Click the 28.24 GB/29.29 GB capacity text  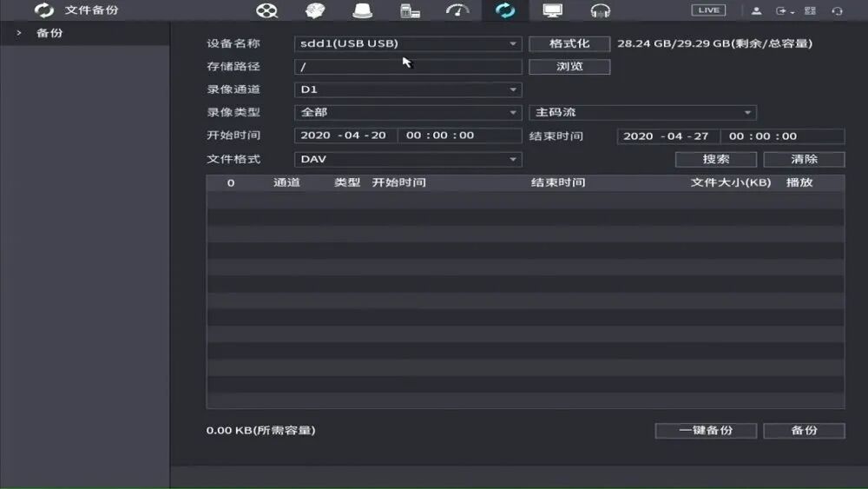(x=714, y=43)
